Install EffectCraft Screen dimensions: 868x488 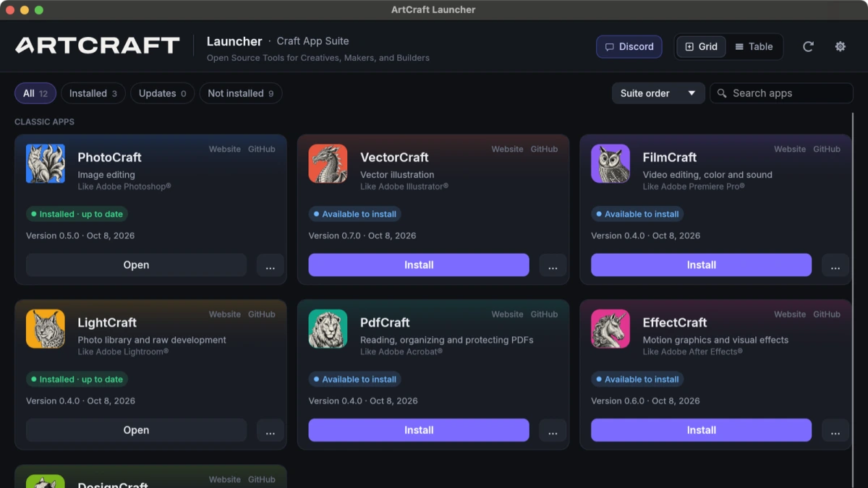point(701,430)
